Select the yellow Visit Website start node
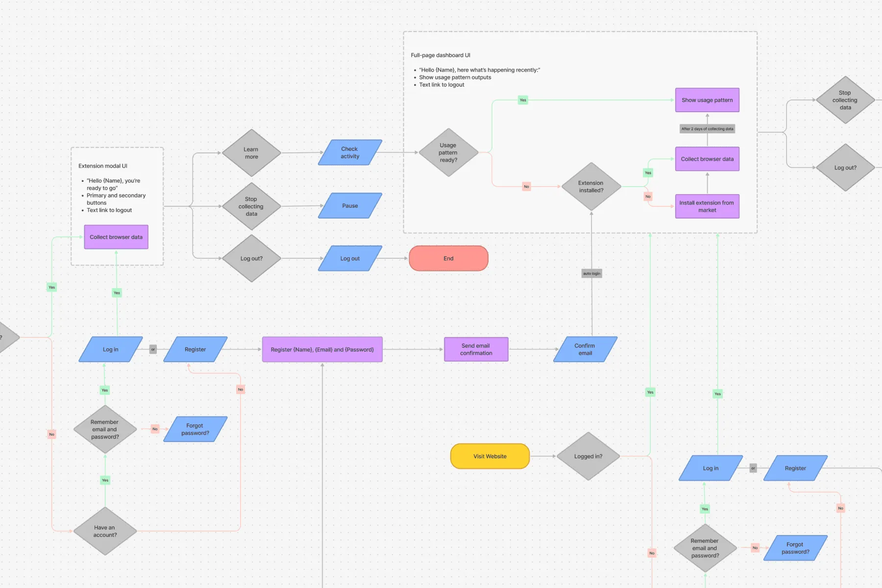Screen dimensions: 882x588 click(x=490, y=456)
